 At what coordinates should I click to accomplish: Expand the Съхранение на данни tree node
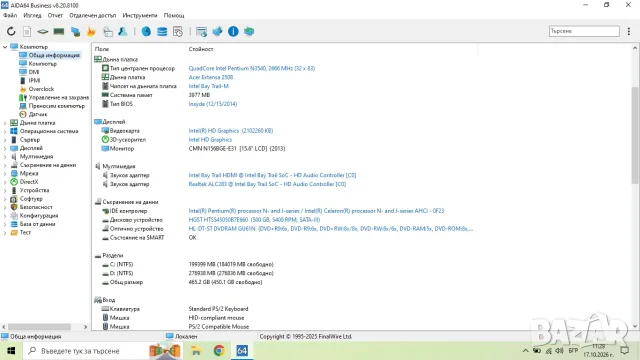[5, 165]
